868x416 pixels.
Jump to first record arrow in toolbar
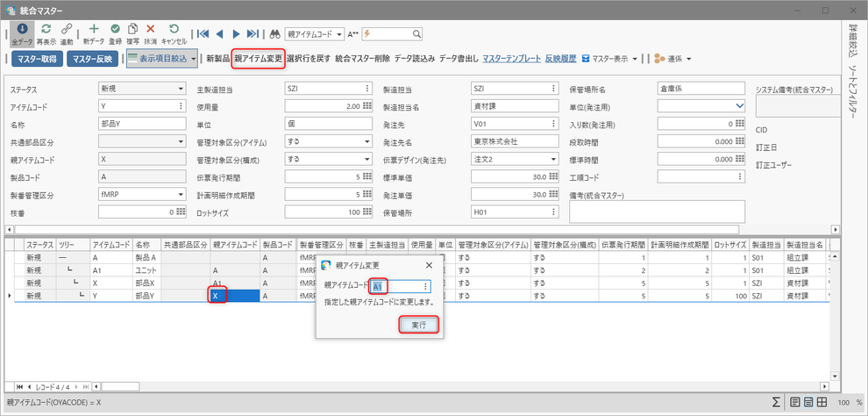point(203,34)
